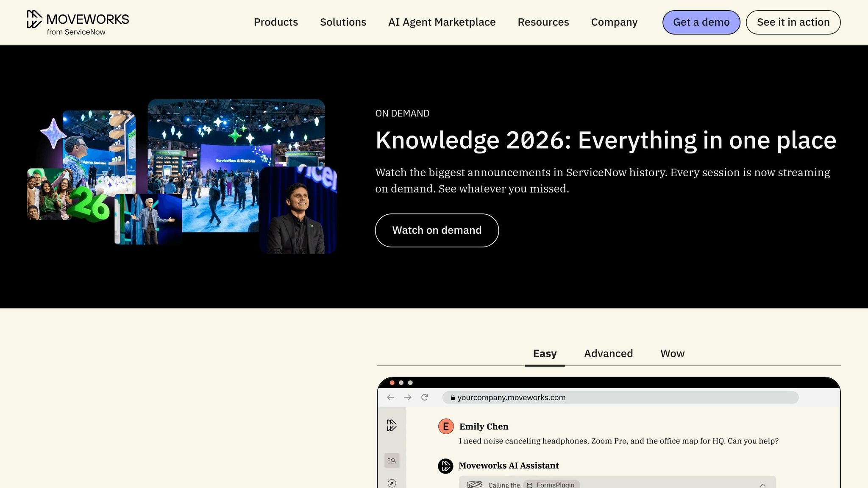Click the photo of the speaker with outstretched arms

148,219
